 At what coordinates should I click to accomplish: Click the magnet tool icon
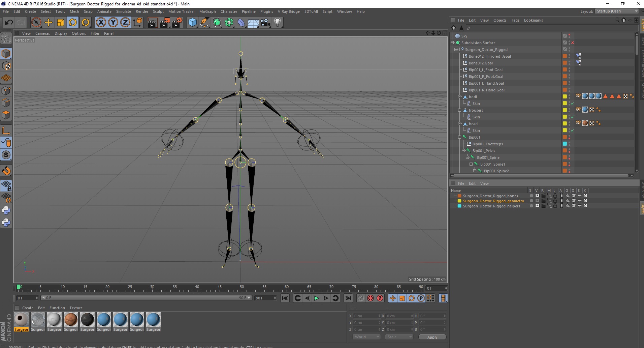click(6, 171)
